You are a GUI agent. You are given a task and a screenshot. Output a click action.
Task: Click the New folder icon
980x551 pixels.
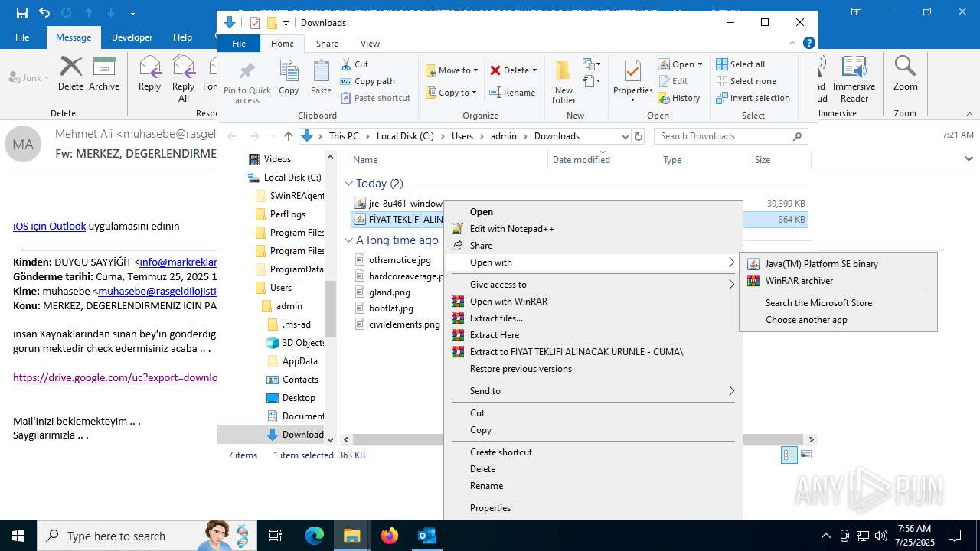tap(563, 73)
